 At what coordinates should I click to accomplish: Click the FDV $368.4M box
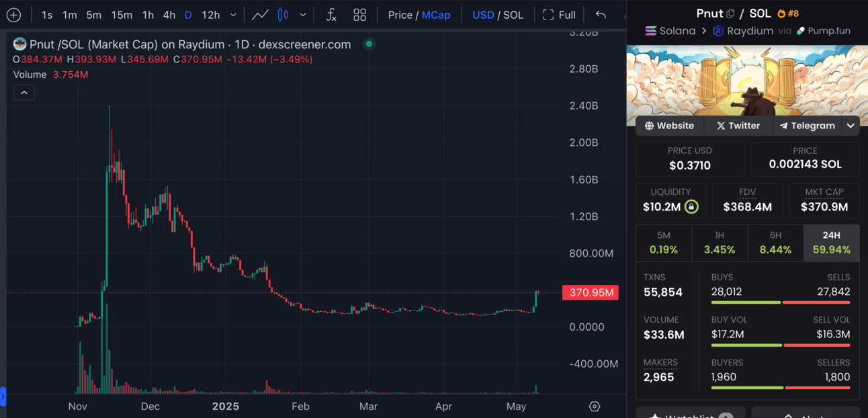click(747, 200)
